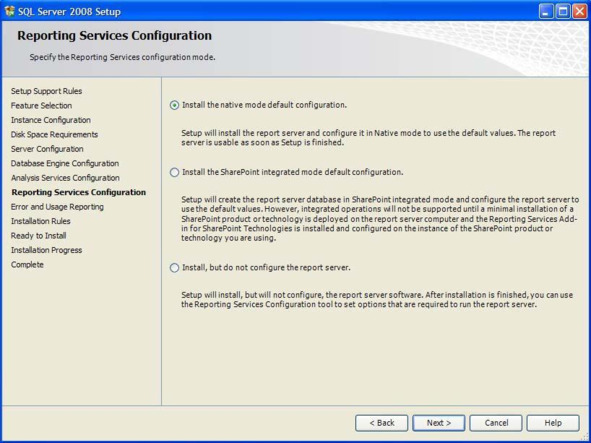This screenshot has width=591, height=443.
Task: Select Error and Usage Reporting step
Action: point(57,207)
